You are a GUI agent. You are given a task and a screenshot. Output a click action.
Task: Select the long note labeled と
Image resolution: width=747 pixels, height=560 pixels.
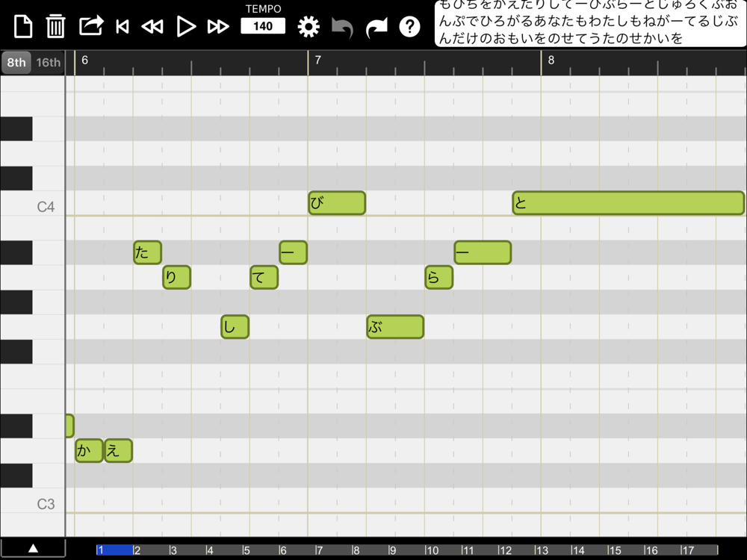628,203
